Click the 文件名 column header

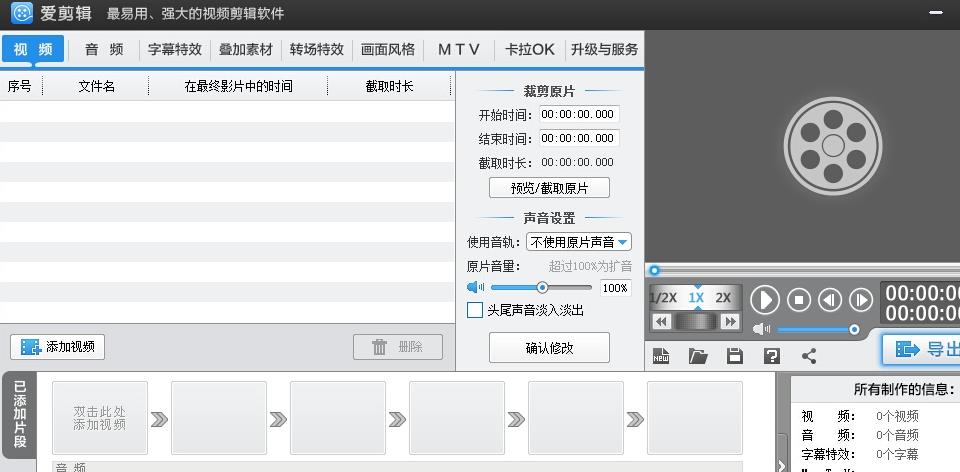coord(96,86)
